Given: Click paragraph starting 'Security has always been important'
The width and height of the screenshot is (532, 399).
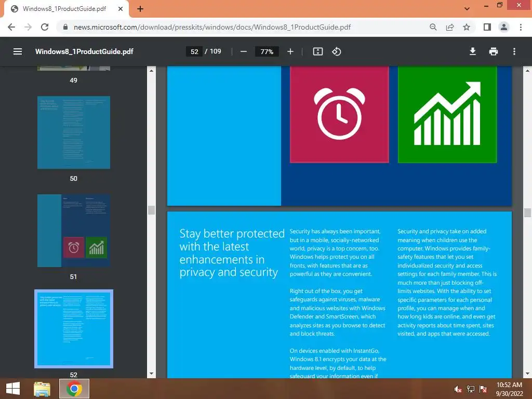Looking at the screenshot, I should 335,253.
